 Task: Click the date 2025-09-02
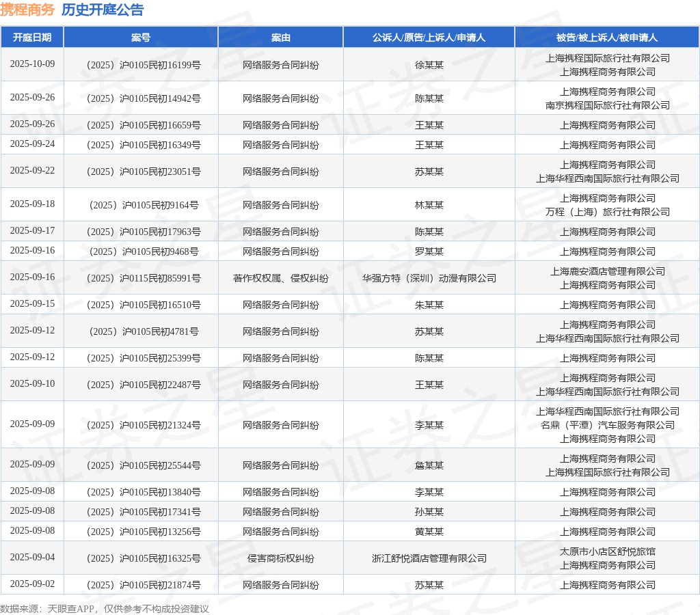tap(33, 584)
